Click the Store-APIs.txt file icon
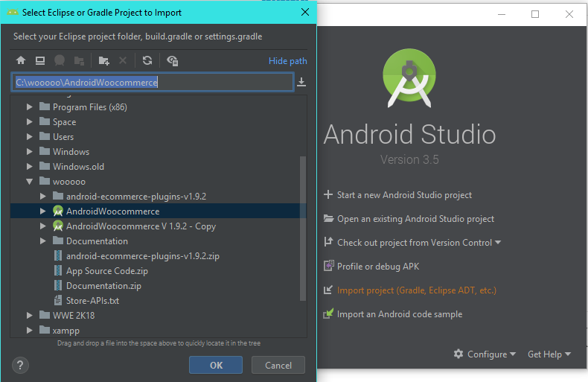Screen dimensions: 588x382 click(58, 300)
